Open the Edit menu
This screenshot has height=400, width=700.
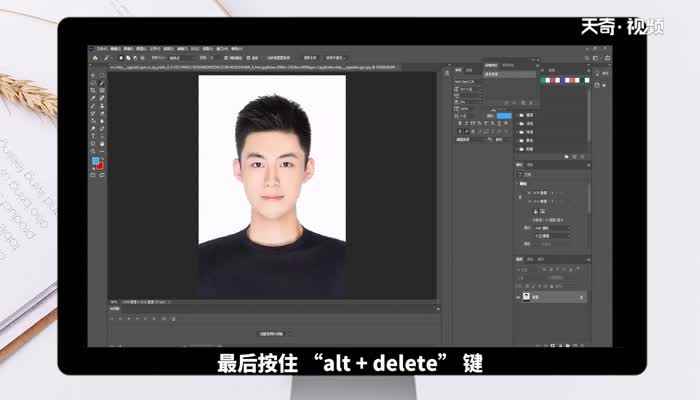click(116, 49)
